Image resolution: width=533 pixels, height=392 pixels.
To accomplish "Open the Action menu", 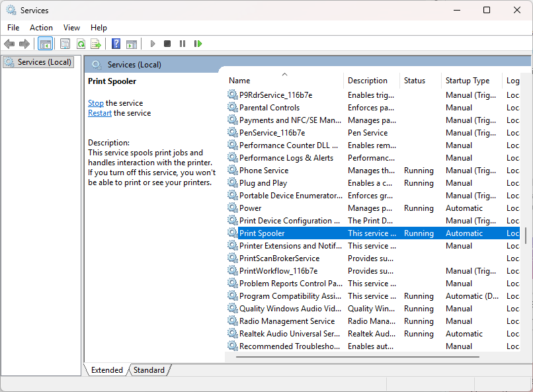I will point(41,28).
